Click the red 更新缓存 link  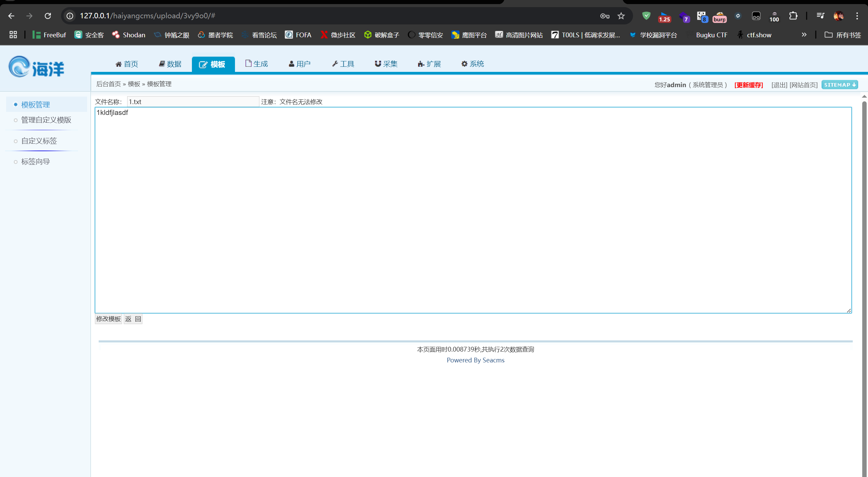point(749,85)
